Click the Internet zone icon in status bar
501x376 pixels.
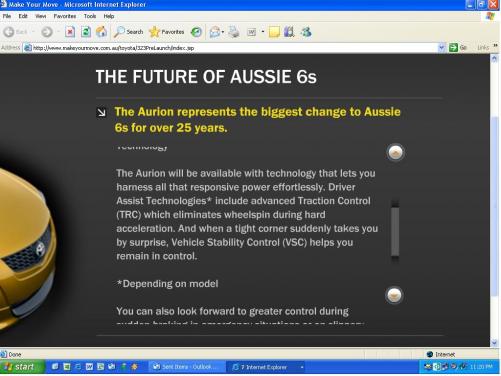430,354
